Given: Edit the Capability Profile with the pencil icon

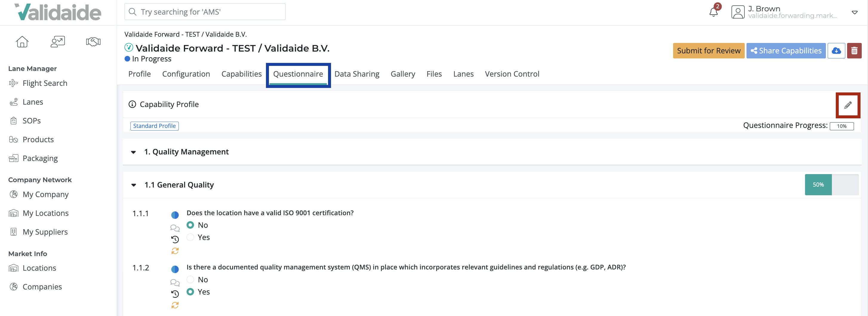Looking at the screenshot, I should 848,105.
